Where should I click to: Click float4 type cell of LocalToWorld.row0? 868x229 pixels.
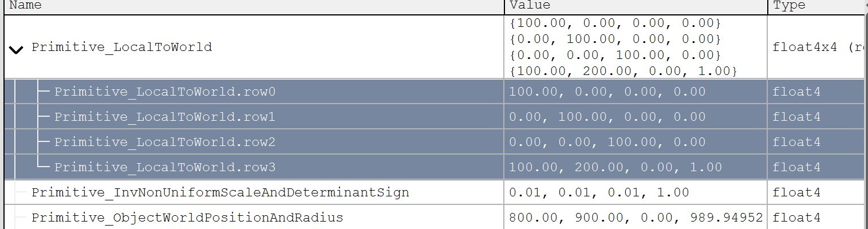coord(796,92)
